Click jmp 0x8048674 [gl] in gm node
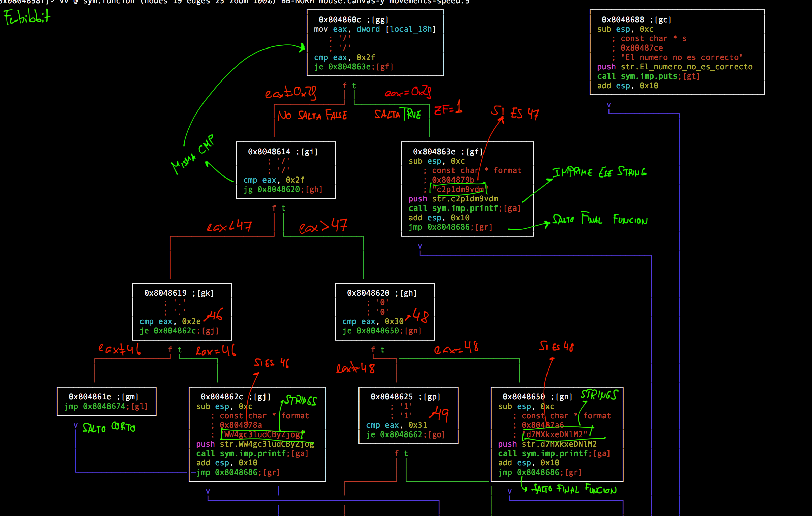The height and width of the screenshot is (516, 812). (x=106, y=406)
